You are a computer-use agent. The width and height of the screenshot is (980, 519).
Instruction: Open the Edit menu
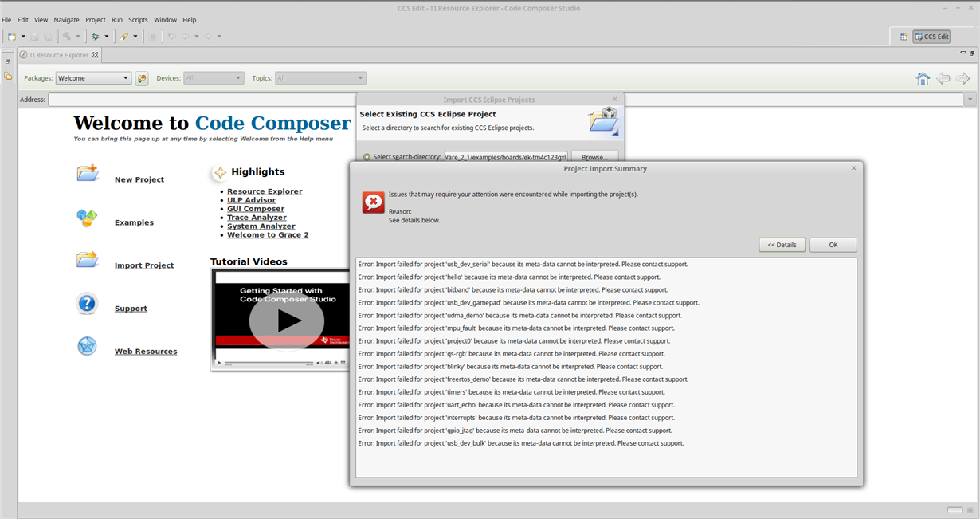pos(23,19)
